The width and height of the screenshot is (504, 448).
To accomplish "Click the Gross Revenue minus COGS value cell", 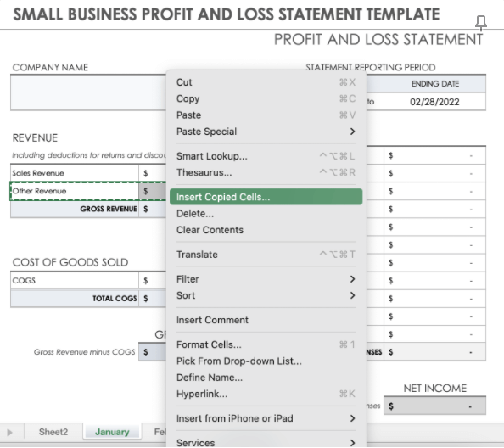I will coord(153,352).
